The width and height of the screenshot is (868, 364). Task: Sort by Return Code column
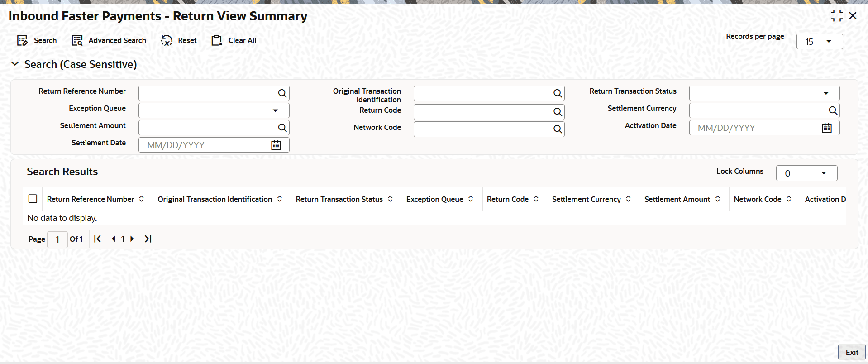[536, 199]
